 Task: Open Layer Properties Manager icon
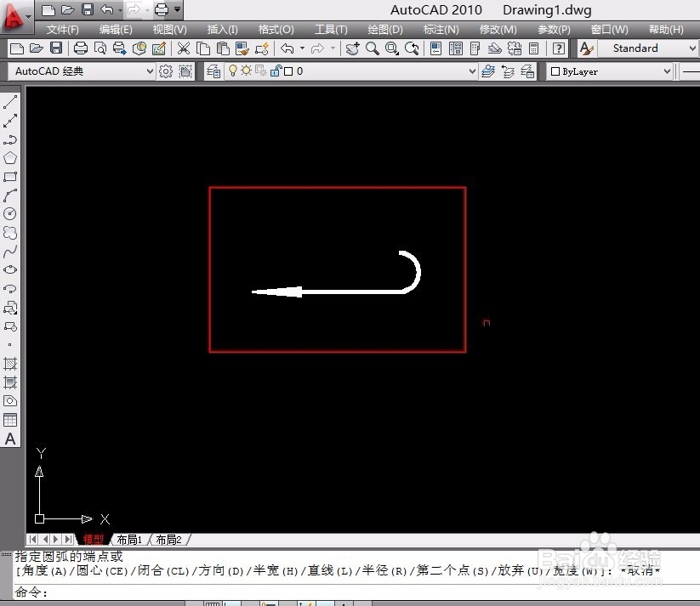tap(213, 71)
